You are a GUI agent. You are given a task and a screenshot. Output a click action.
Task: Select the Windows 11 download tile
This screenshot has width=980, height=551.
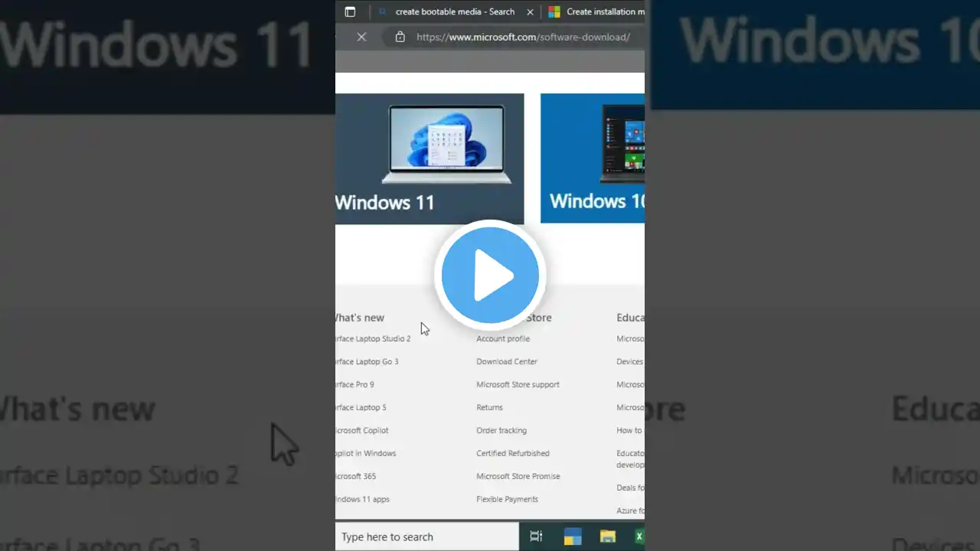pyautogui.click(x=430, y=158)
